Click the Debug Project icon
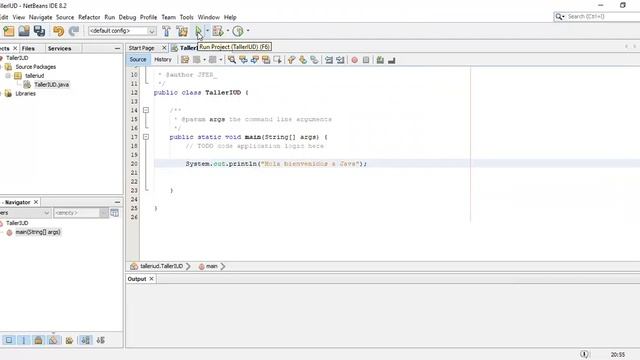640x360 pixels. pos(218,31)
